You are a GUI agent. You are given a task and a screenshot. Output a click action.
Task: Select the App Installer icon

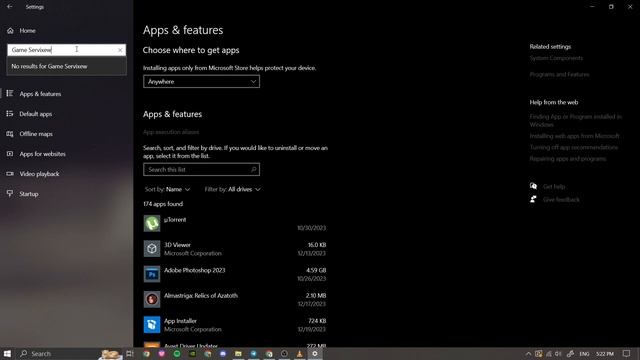(152, 325)
